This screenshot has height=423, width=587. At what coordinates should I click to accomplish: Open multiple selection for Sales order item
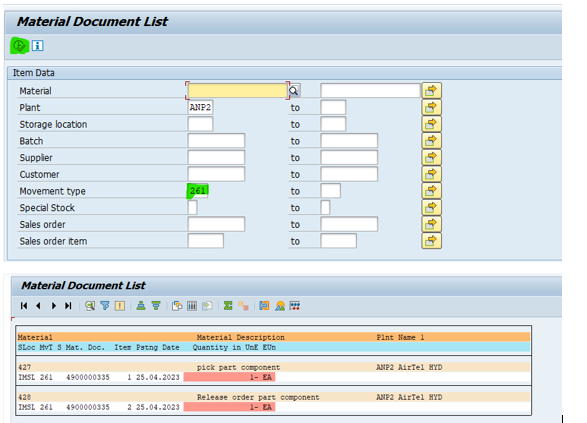click(431, 241)
